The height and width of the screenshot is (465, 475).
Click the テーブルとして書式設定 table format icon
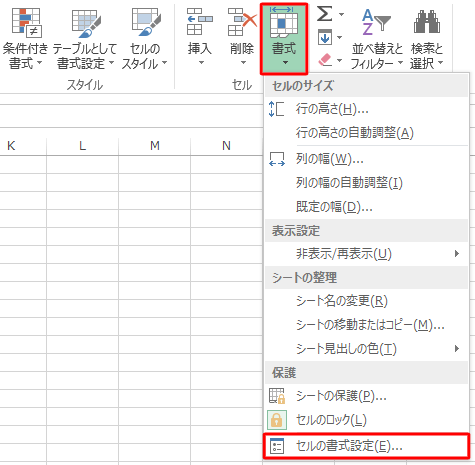click(86, 23)
